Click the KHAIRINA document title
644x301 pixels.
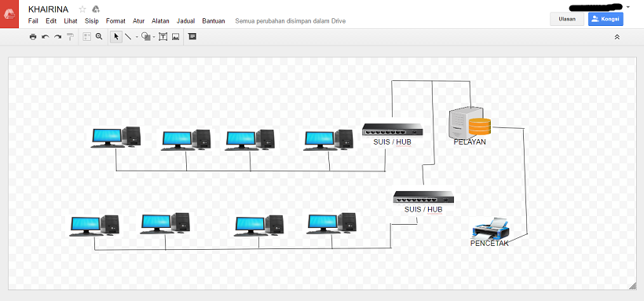tap(49, 9)
